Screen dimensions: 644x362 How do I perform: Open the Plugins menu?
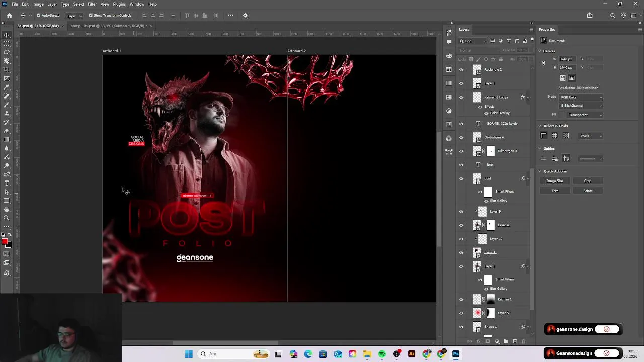119,4
